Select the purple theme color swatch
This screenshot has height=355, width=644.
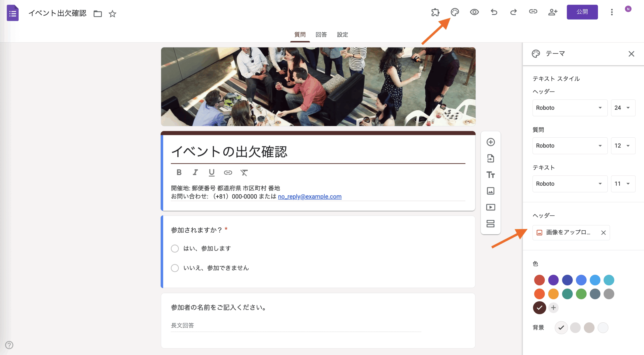553,280
